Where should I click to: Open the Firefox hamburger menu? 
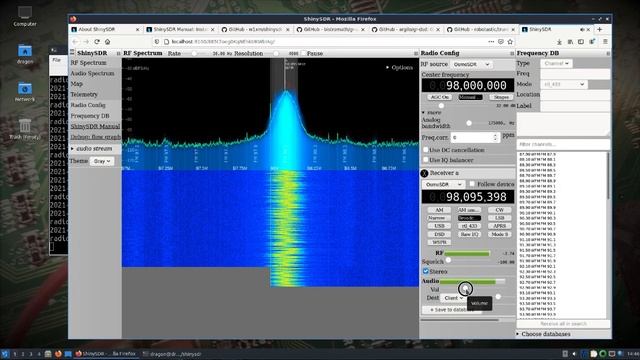605,42
